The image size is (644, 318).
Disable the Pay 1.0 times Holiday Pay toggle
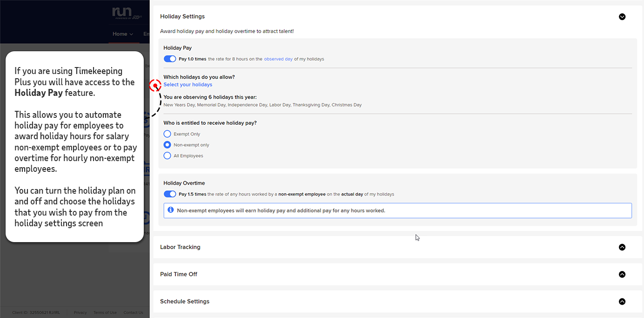(170, 59)
